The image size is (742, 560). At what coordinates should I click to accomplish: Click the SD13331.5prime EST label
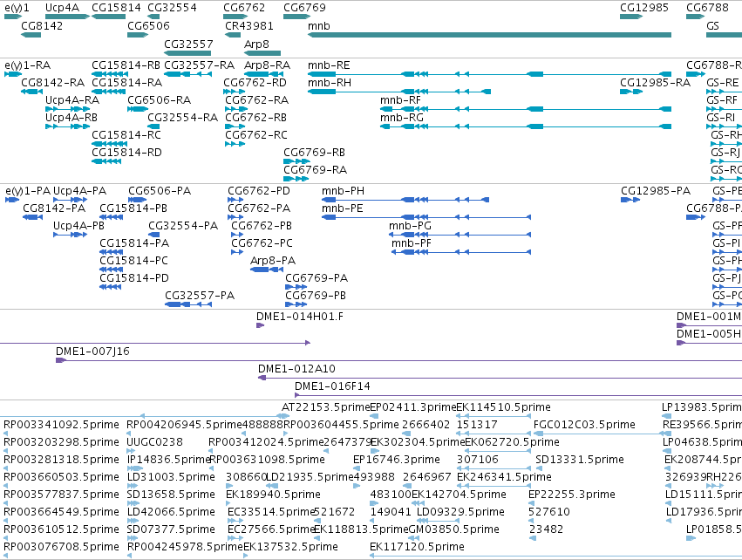(x=580, y=460)
